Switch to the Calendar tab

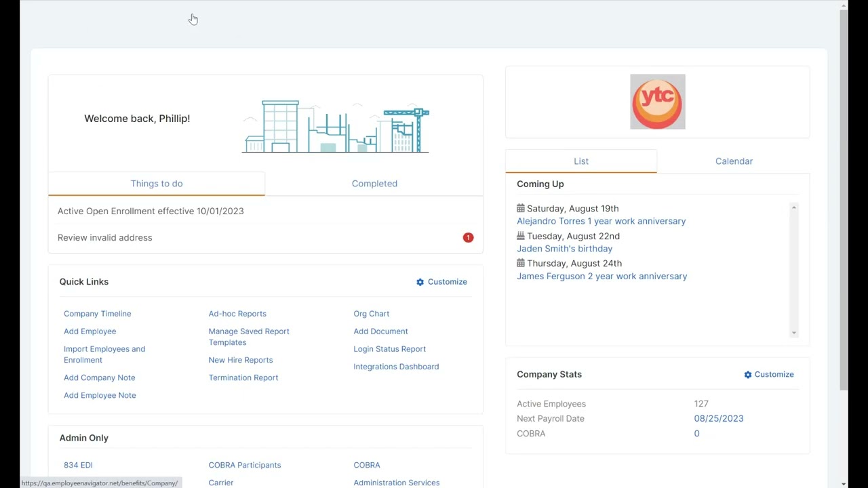point(734,161)
